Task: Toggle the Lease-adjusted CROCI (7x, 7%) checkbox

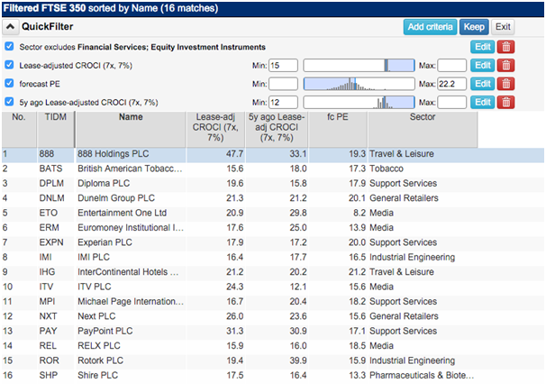Action: [9, 65]
